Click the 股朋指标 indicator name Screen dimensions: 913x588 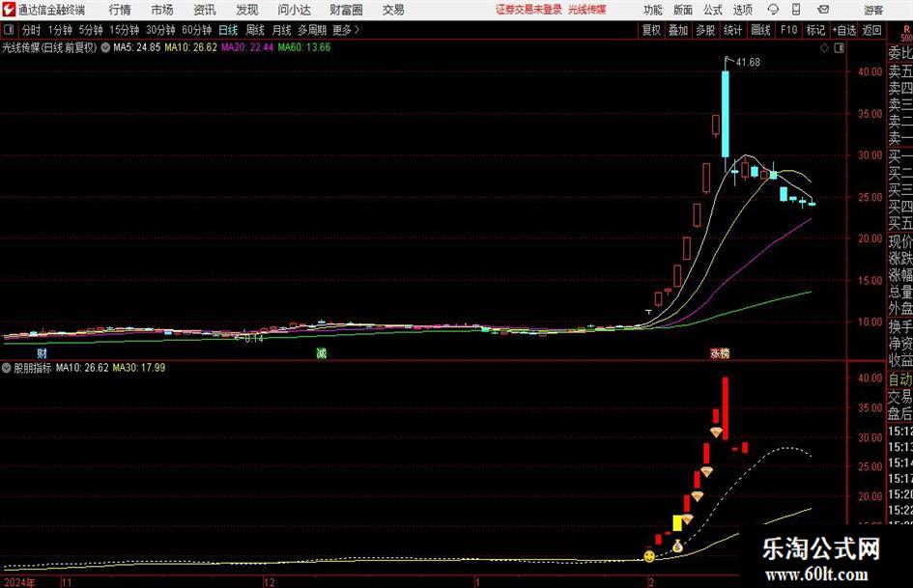(x=33, y=368)
